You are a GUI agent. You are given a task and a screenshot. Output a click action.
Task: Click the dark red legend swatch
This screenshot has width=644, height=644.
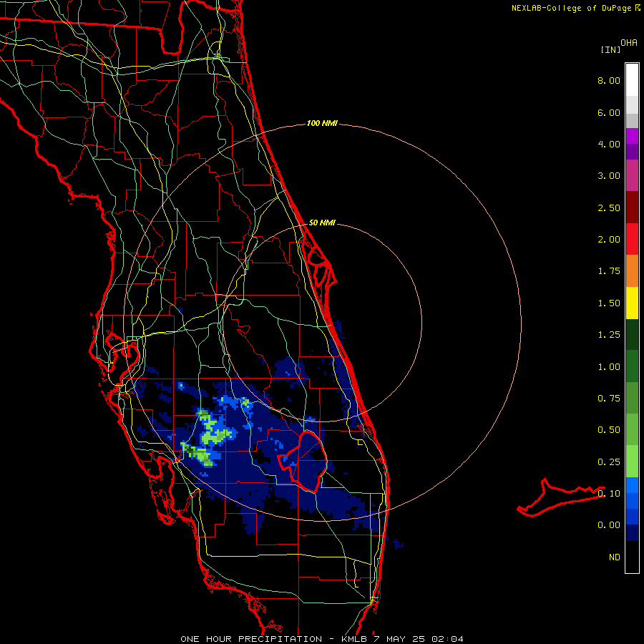(632, 208)
